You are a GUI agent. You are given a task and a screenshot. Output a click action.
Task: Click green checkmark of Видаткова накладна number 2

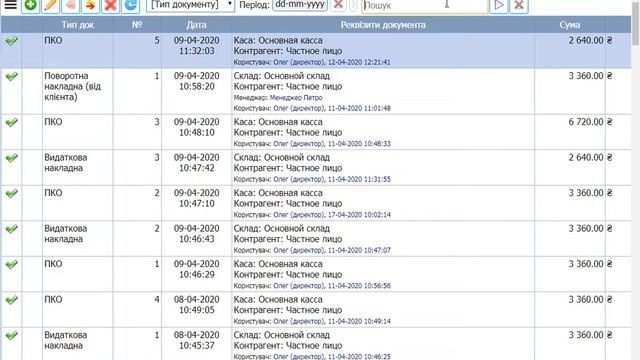(x=12, y=229)
